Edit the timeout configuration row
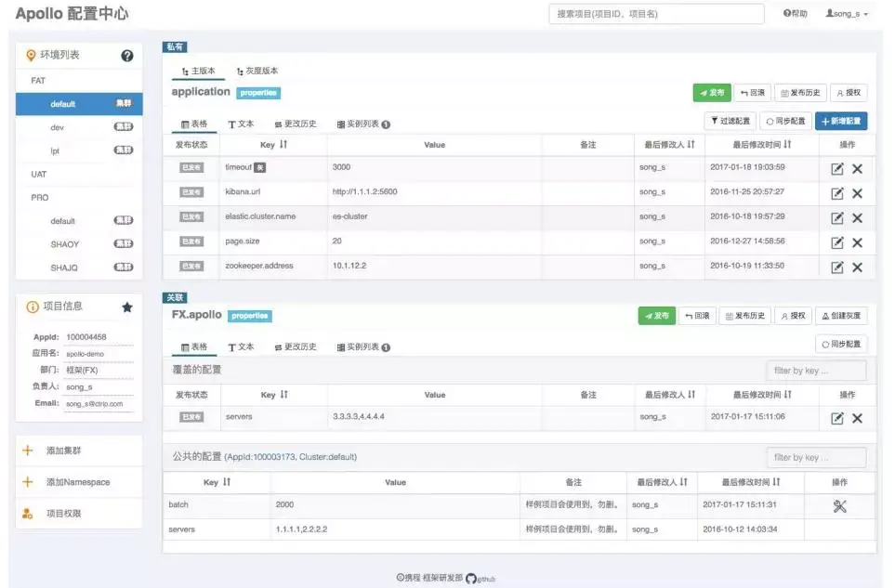895x588 pixels. (x=836, y=169)
